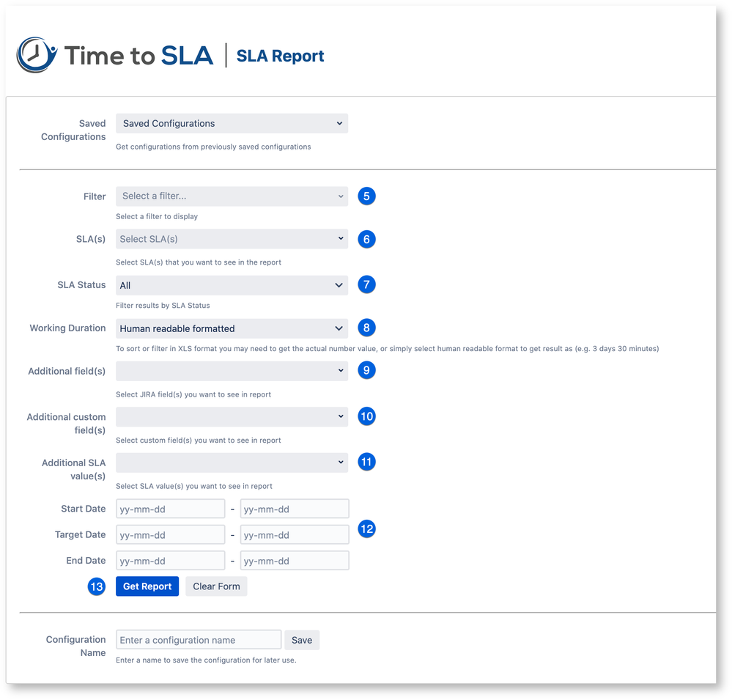Click Save next to Configuration Name
732x700 pixels.
[x=302, y=639]
